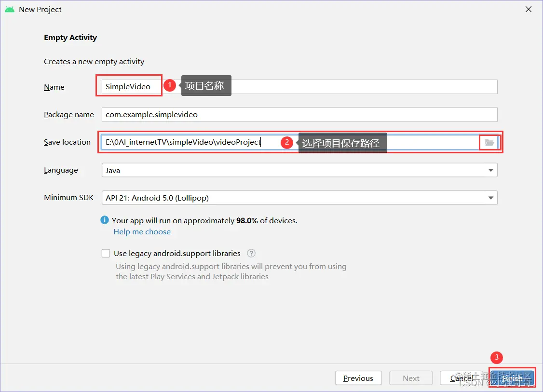Click the help question mark icon beside legacy libraries
This screenshot has width=543, height=392.
251,253
